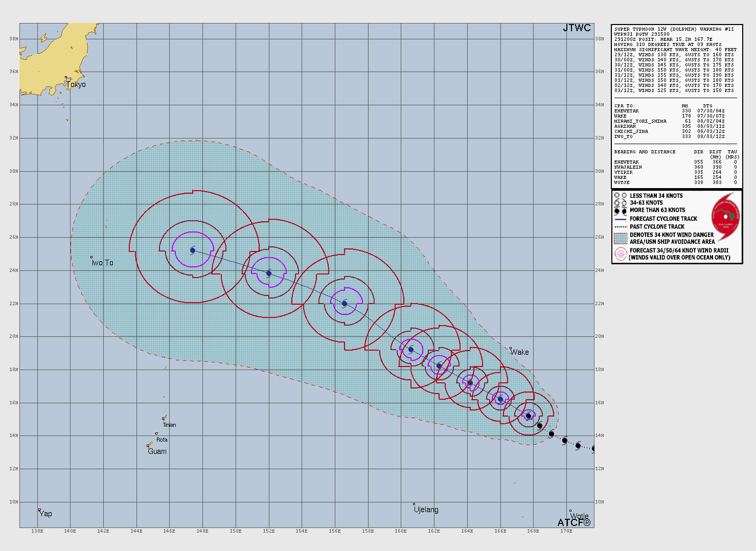Image resolution: width=756 pixels, height=551 pixels.
Task: Select the final forecast position near 25.2N 147.4E
Action: (193, 250)
